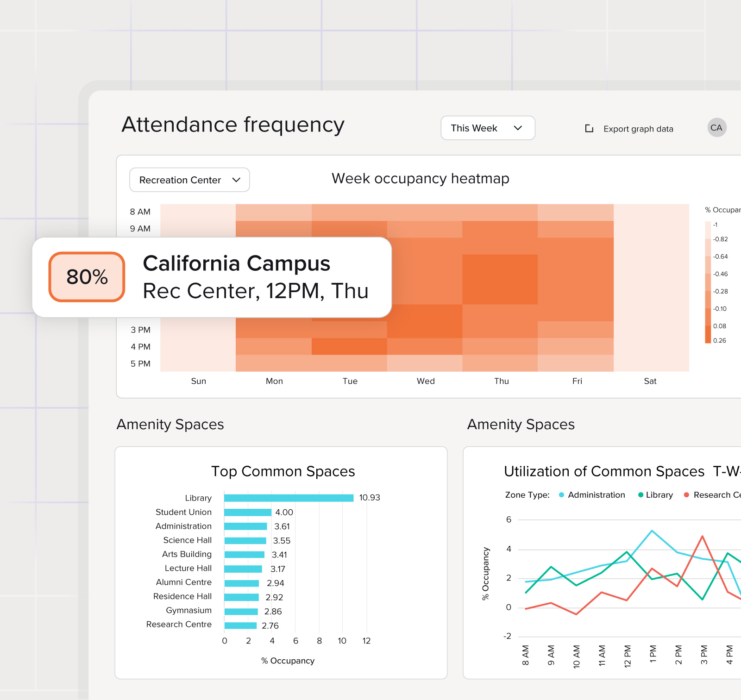Click the 4.00 value next to Student Union

[x=284, y=512]
